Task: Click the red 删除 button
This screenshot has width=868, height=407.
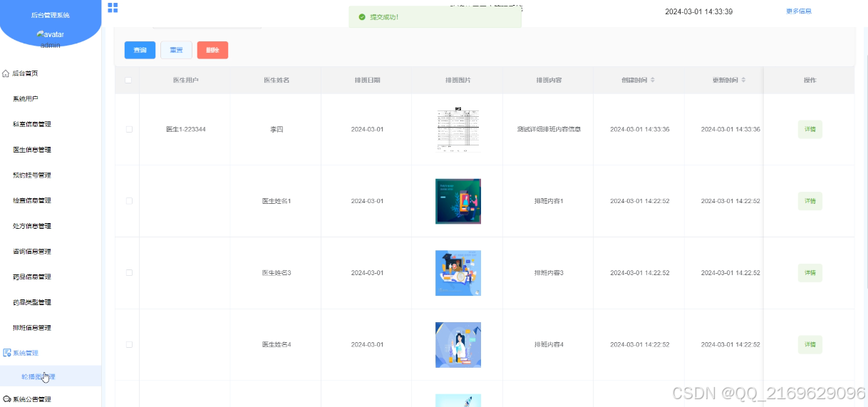Action: tap(212, 50)
